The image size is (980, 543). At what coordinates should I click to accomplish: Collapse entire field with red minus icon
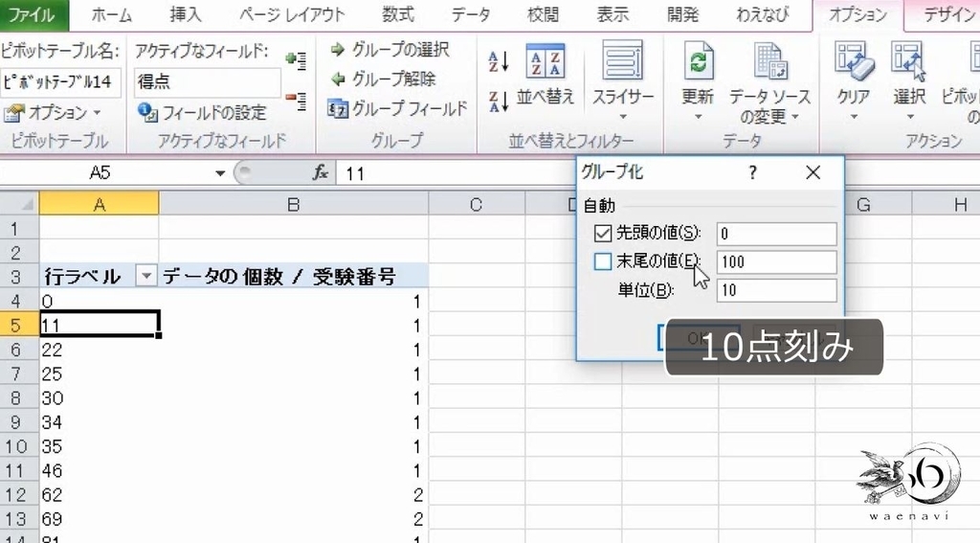coord(296,102)
